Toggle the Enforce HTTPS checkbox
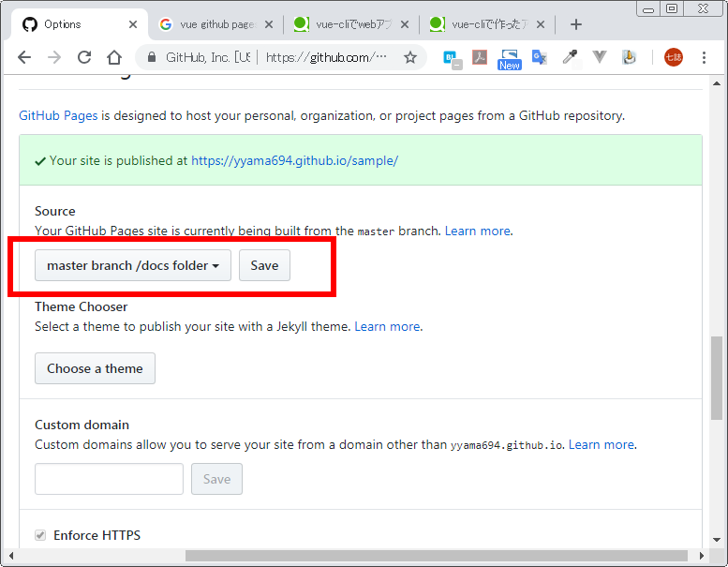The width and height of the screenshot is (728, 567). (40, 535)
